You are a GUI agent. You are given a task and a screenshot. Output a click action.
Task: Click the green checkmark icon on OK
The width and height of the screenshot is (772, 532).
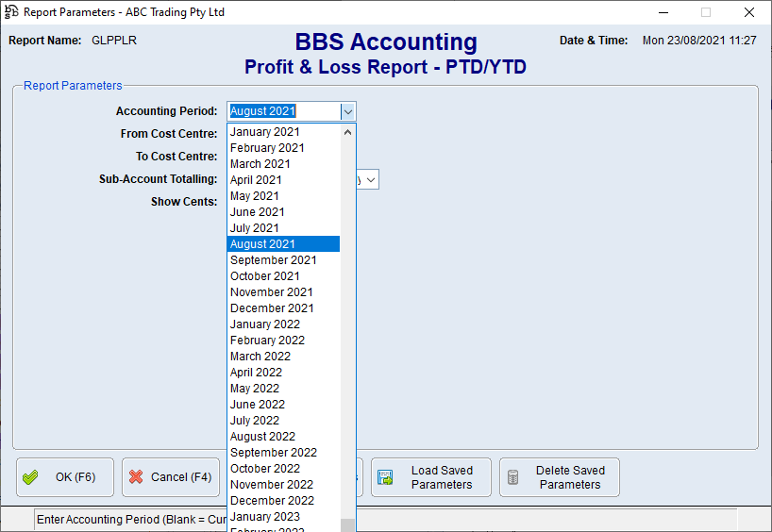point(30,477)
